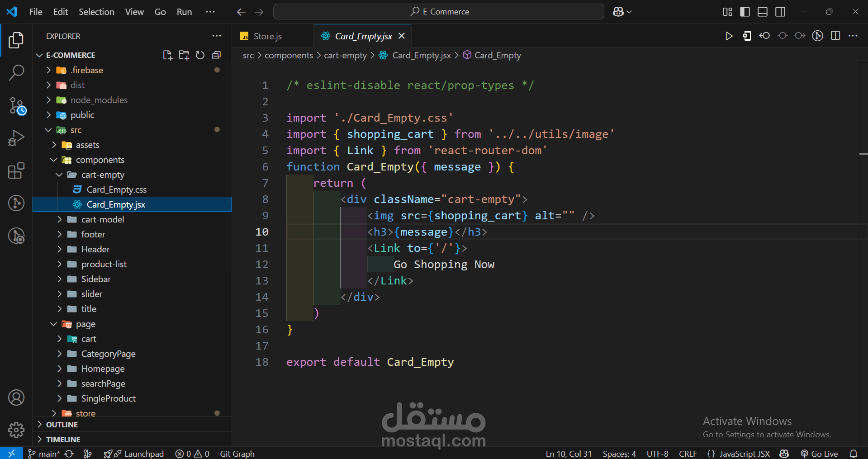Expand the node_modules folder
Viewport: 868px width, 459px height.
coord(132,100)
